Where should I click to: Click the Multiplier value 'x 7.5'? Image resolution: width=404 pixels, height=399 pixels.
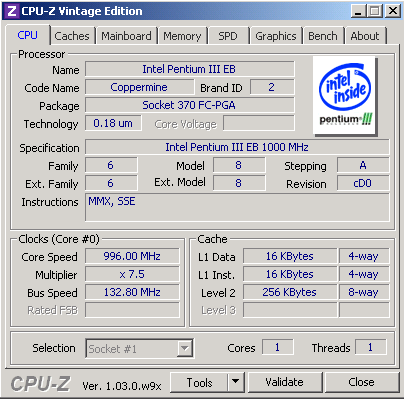[x=132, y=274]
